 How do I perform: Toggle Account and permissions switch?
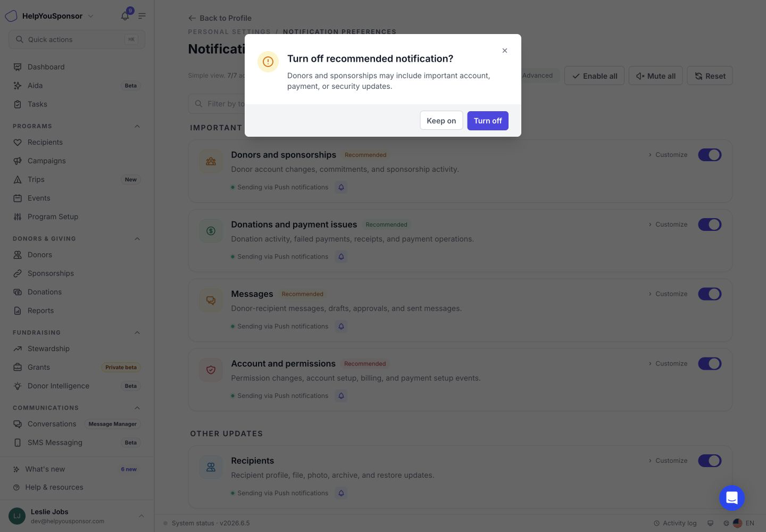tap(710, 364)
